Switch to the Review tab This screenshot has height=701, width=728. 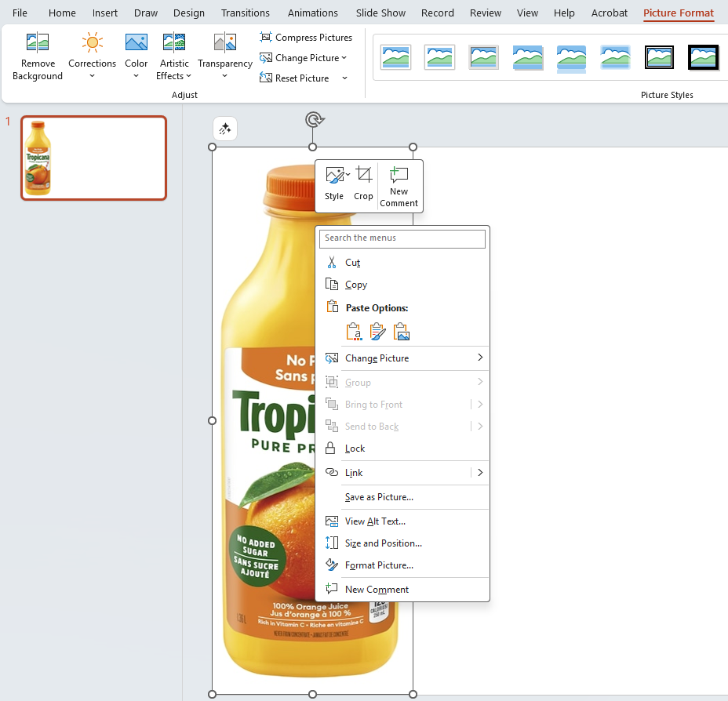point(485,13)
